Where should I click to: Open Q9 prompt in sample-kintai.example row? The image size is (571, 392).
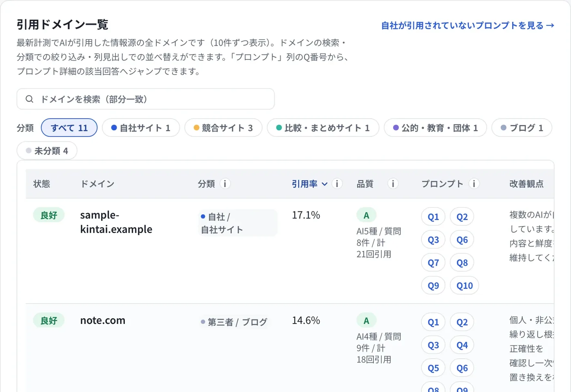pyautogui.click(x=433, y=286)
